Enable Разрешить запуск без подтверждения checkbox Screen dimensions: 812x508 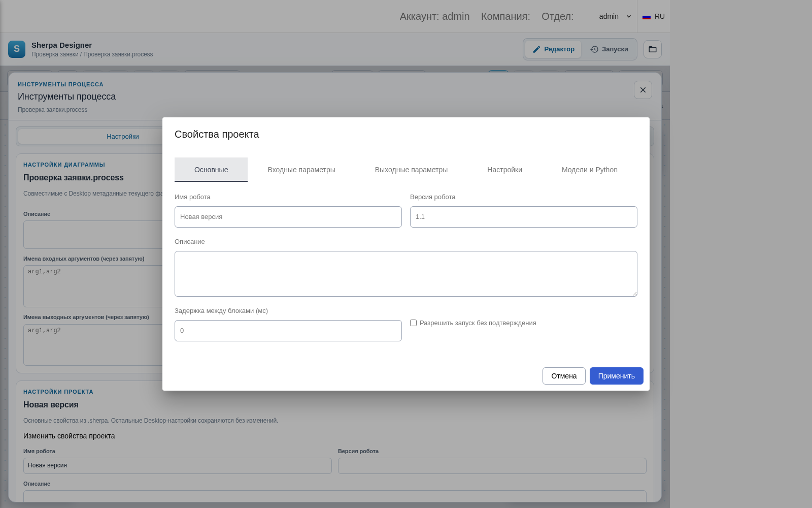[x=413, y=323]
